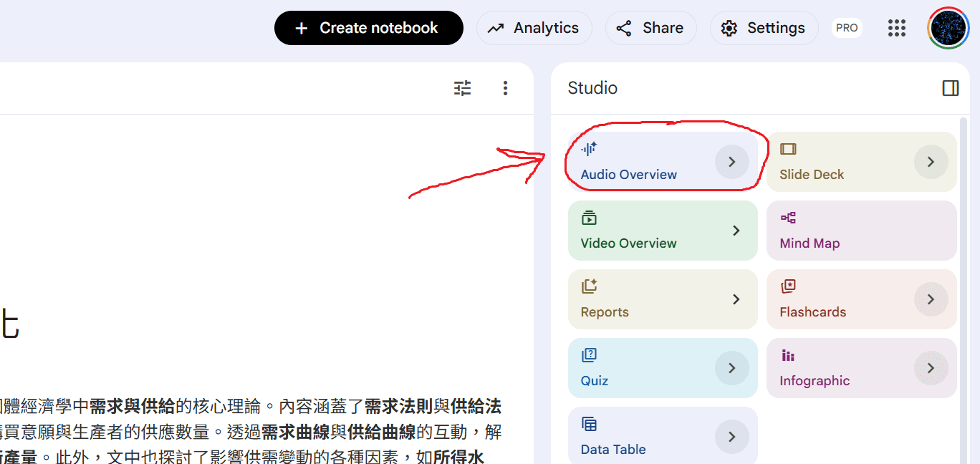Click the PRO badge
Screen dimensions: 980x464
pyautogui.click(x=847, y=28)
